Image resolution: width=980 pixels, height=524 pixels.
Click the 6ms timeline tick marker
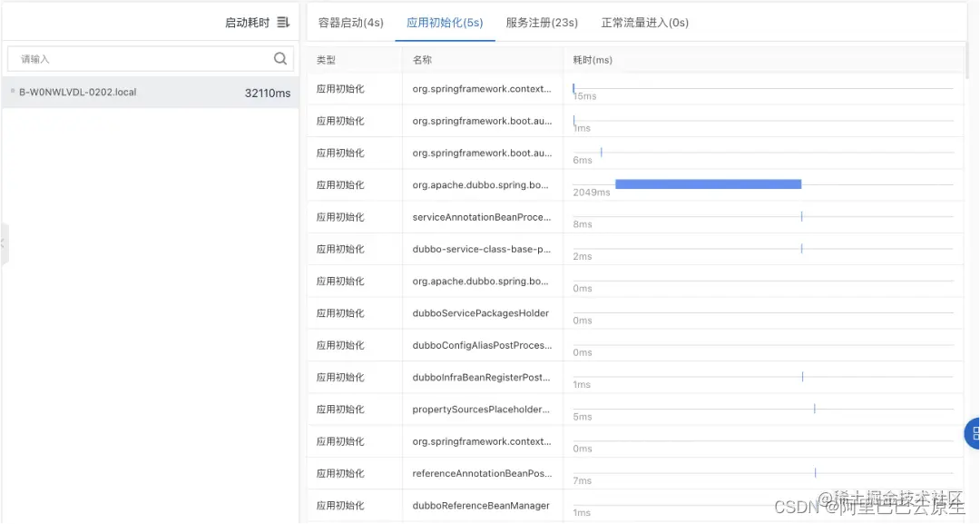tap(602, 152)
